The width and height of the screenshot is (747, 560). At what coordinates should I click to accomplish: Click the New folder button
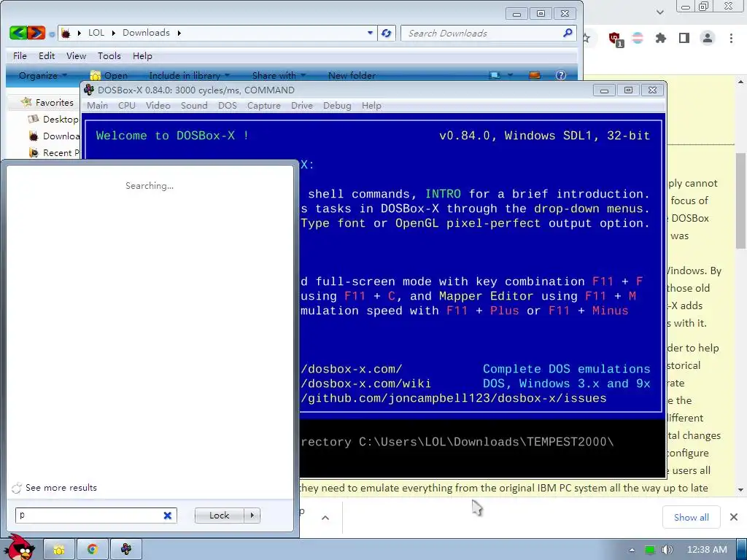coord(352,75)
